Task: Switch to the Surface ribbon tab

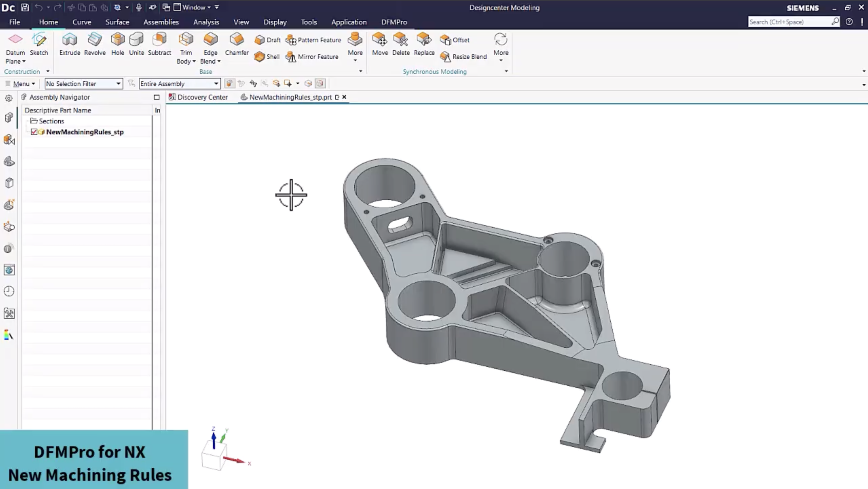Action: (117, 22)
